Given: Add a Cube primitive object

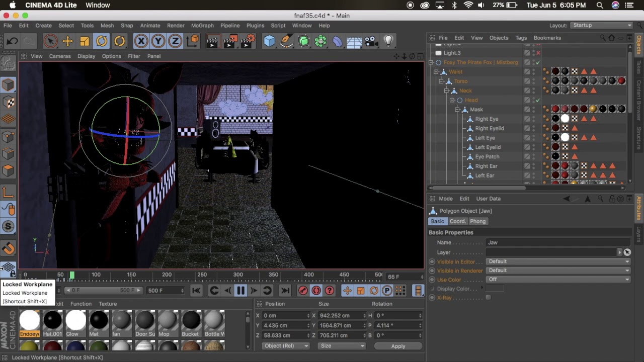Looking at the screenshot, I should (x=270, y=41).
